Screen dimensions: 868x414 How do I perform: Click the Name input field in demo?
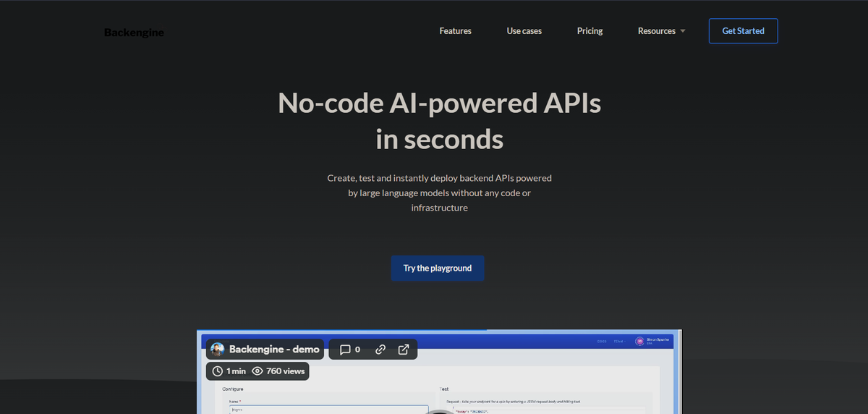click(x=325, y=409)
